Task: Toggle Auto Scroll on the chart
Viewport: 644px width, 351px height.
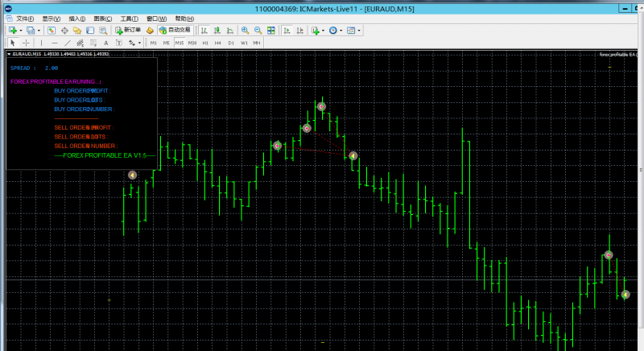Action: tap(287, 31)
